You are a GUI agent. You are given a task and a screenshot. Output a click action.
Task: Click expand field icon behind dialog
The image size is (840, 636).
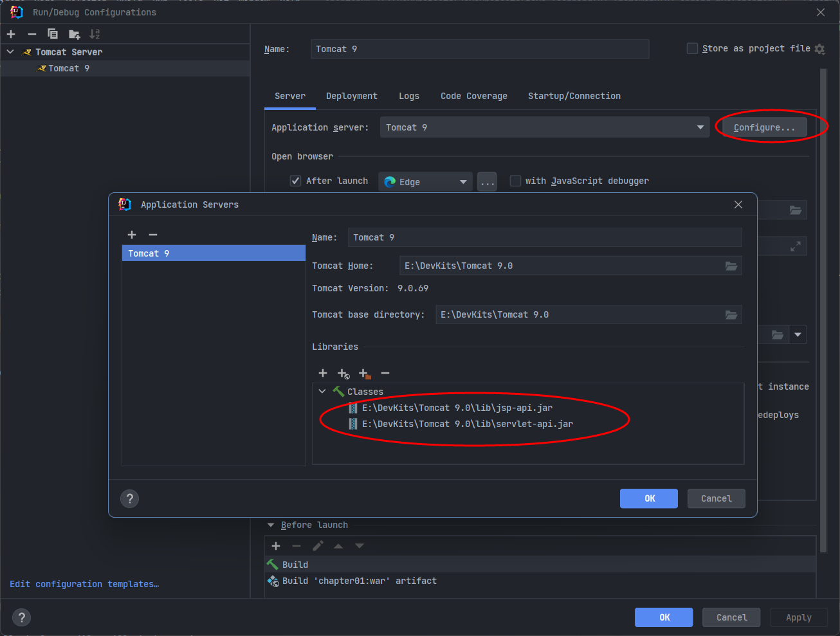point(796,246)
